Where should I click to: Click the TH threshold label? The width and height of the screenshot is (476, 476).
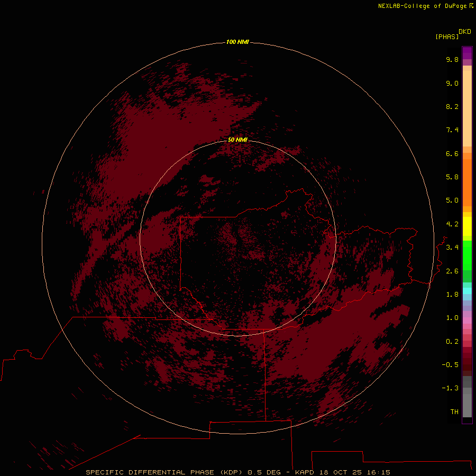[454, 412]
